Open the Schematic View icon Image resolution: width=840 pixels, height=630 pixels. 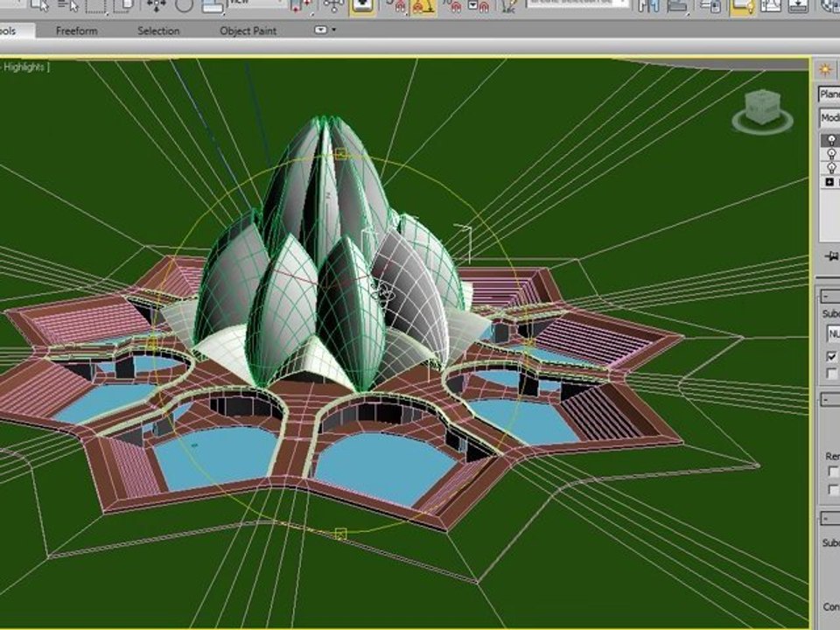[798, 5]
